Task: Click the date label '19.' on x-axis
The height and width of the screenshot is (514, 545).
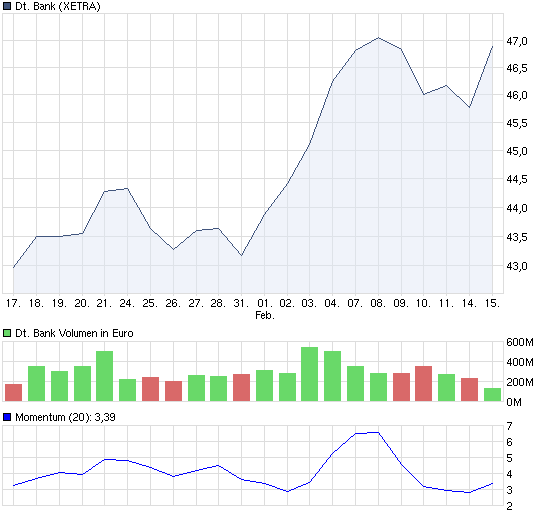Action: click(59, 303)
